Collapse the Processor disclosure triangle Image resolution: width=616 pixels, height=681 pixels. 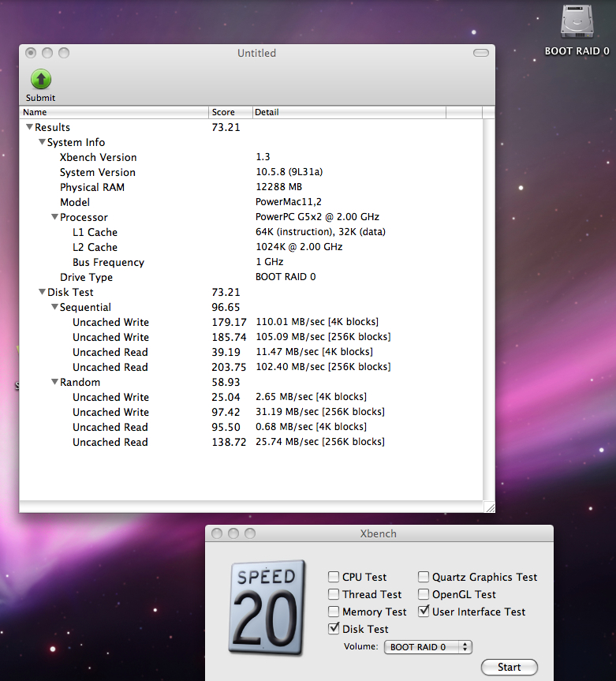tap(54, 217)
